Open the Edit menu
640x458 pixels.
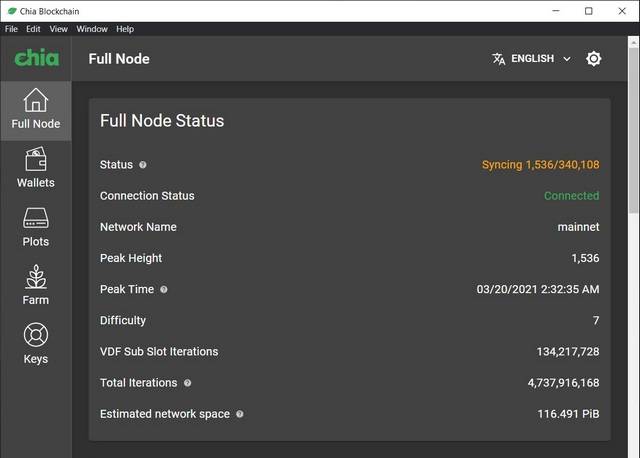coord(33,29)
